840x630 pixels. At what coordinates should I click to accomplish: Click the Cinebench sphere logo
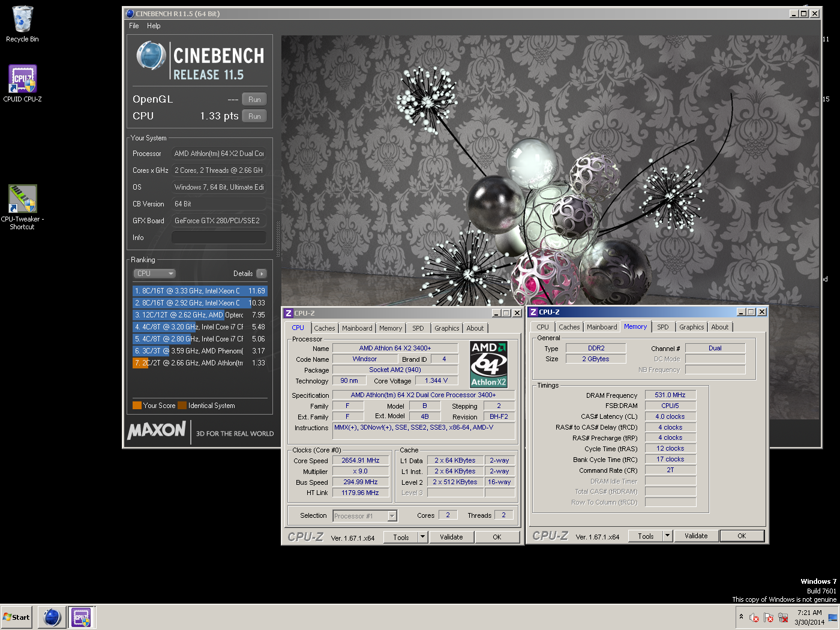(151, 56)
